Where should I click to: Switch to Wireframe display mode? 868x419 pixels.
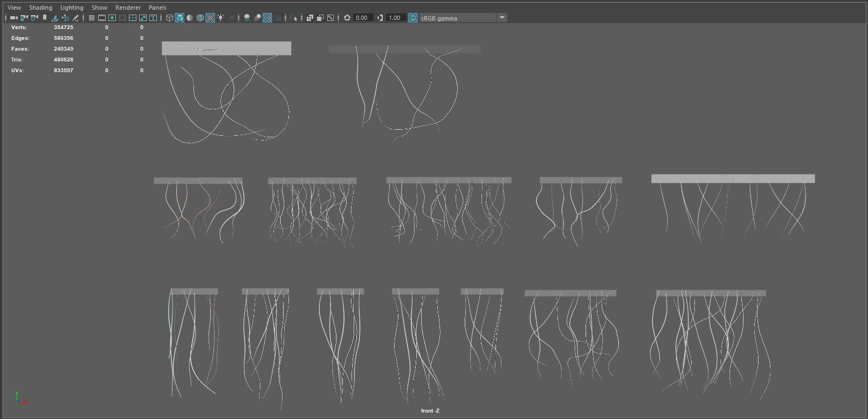click(x=169, y=18)
